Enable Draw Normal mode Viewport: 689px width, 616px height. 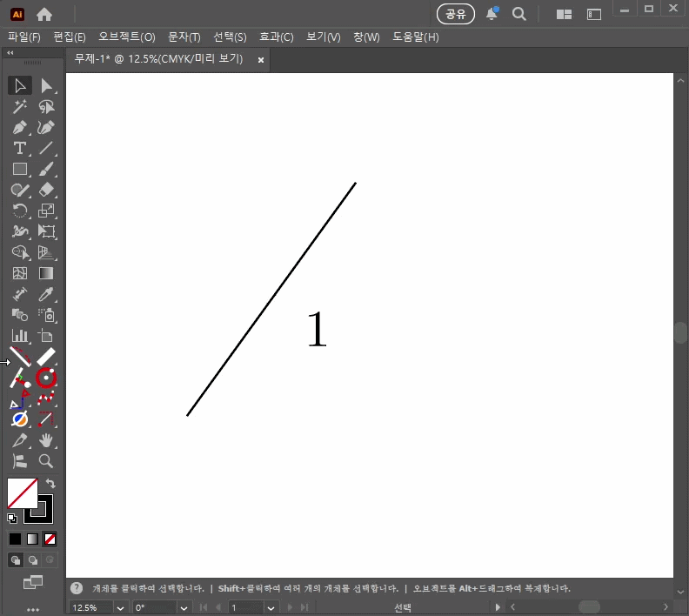click(x=16, y=559)
